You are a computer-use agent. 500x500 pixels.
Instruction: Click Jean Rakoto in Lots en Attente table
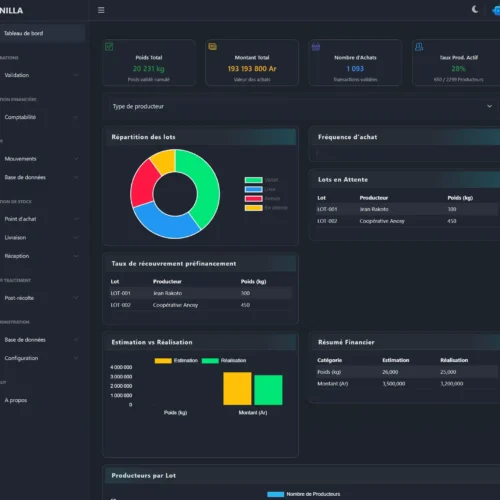(x=374, y=209)
